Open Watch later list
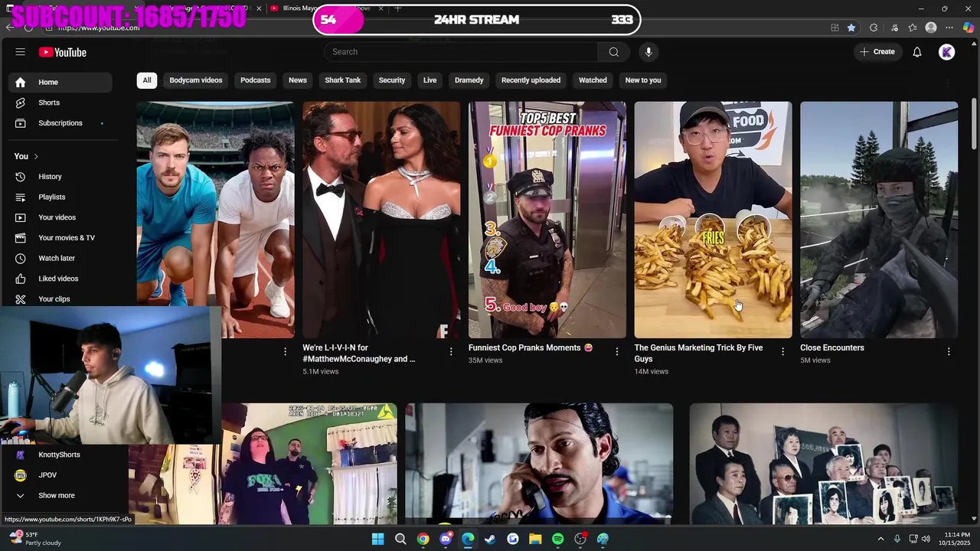This screenshot has height=551, width=980. [x=60, y=259]
